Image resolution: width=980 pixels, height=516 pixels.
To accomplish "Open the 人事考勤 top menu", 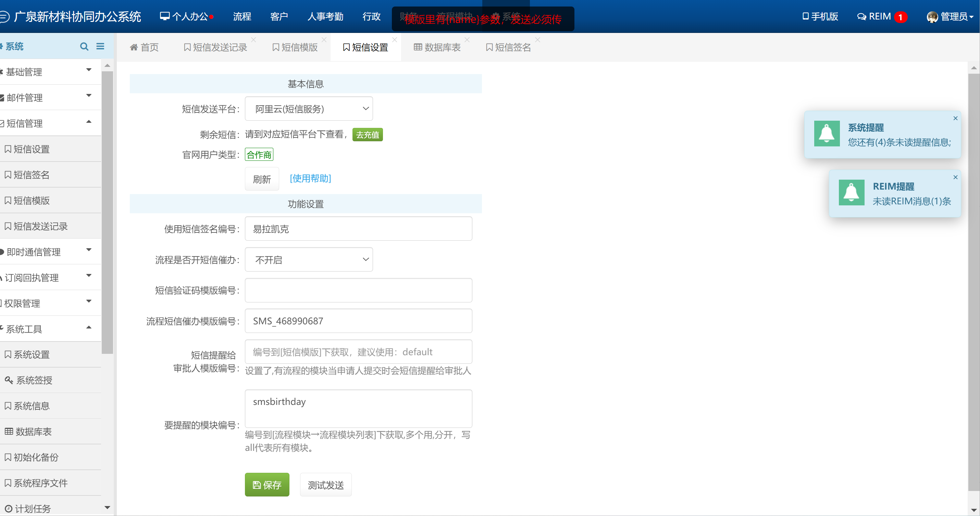I will tap(325, 17).
